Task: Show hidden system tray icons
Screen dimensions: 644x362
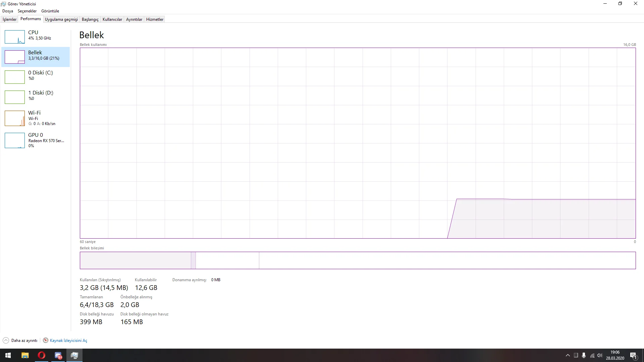Action: 568,355
